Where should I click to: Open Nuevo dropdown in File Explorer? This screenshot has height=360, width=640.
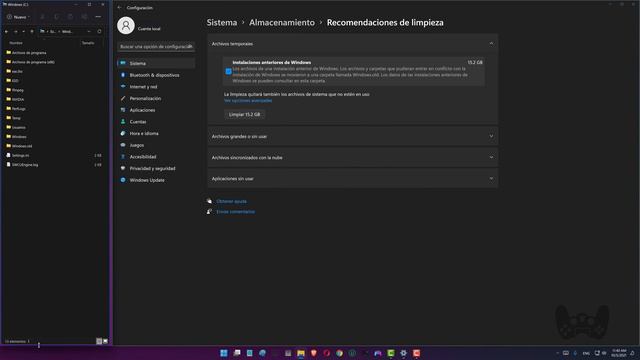18,17
